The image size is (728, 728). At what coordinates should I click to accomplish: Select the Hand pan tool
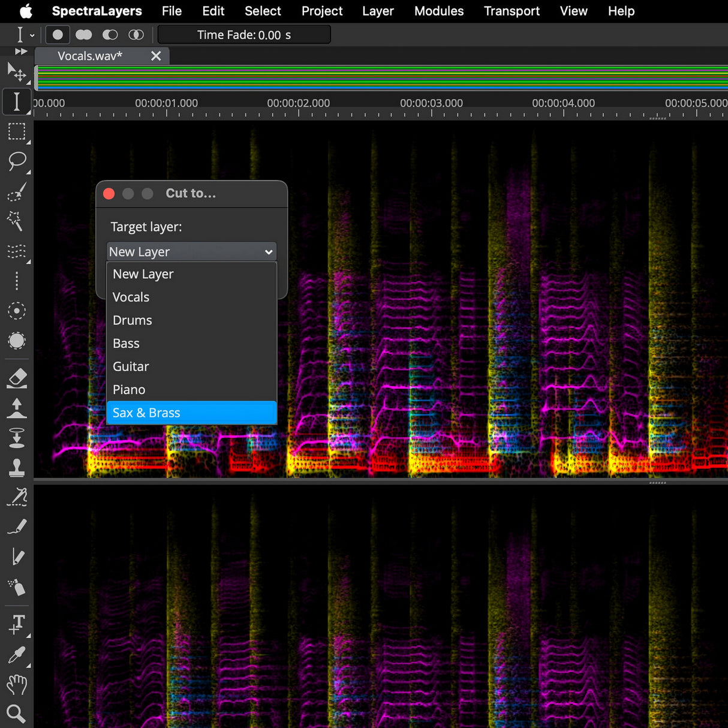tap(17, 685)
